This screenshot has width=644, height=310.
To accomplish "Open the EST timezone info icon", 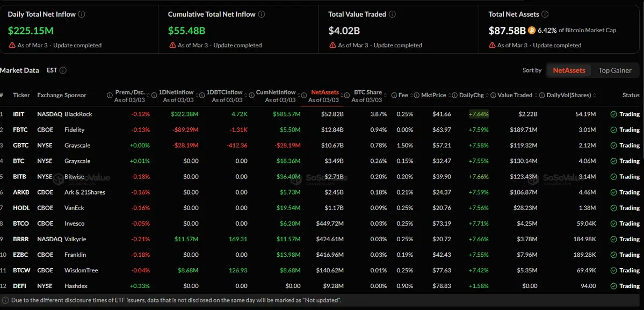I will [63, 70].
